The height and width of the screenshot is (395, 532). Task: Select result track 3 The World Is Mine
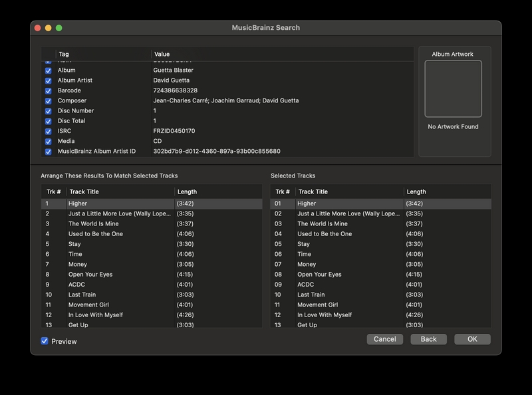[152, 224]
